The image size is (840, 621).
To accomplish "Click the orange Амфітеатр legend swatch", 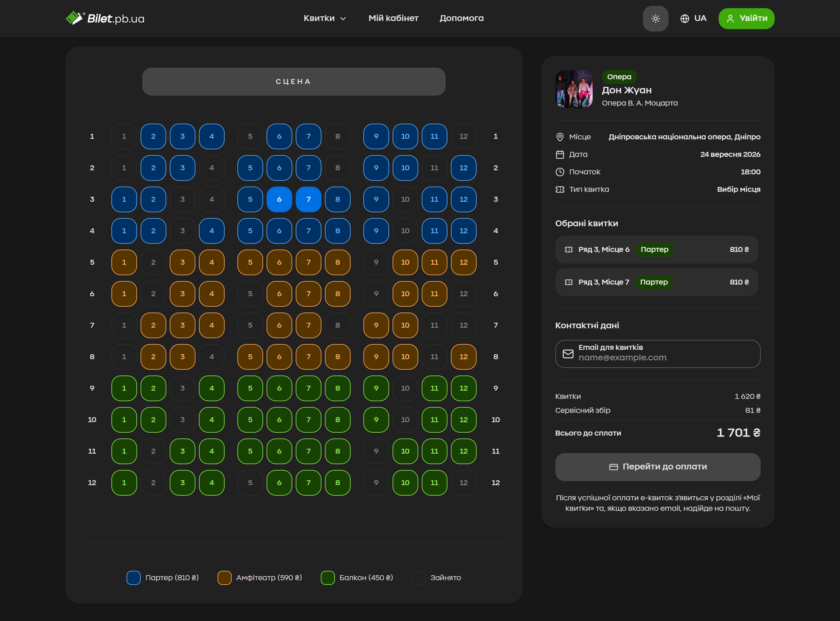I will pyautogui.click(x=225, y=578).
